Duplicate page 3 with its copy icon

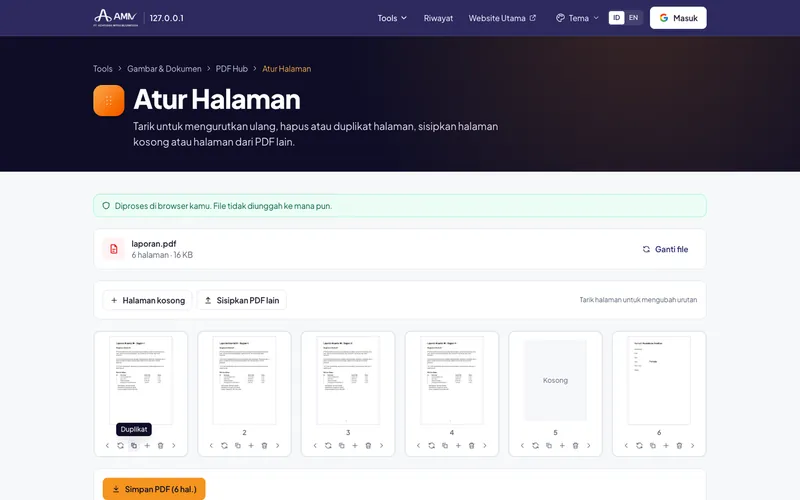pos(341,445)
